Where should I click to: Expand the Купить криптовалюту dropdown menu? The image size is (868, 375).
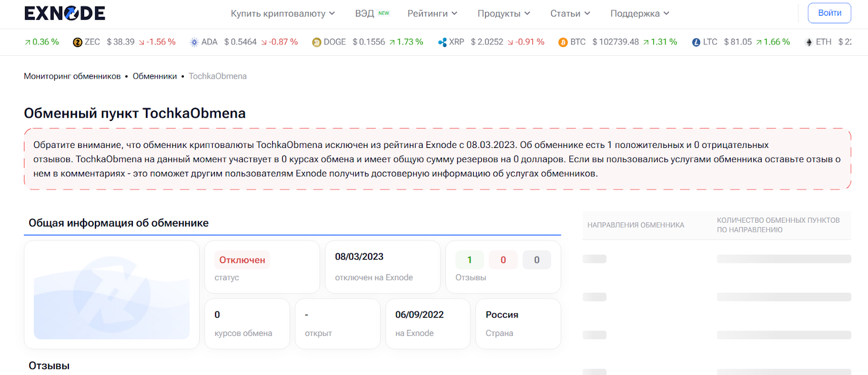tap(283, 14)
